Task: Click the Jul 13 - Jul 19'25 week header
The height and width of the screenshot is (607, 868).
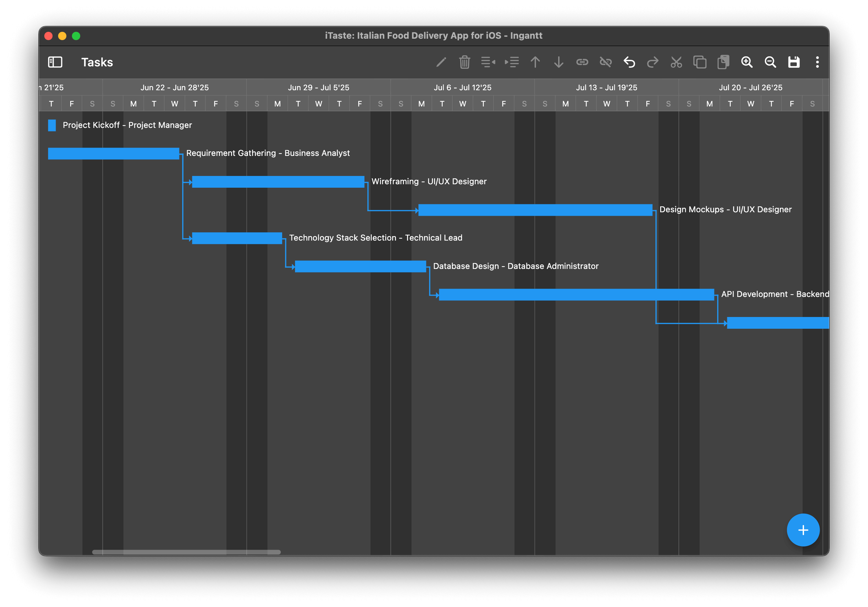Action: tap(607, 87)
